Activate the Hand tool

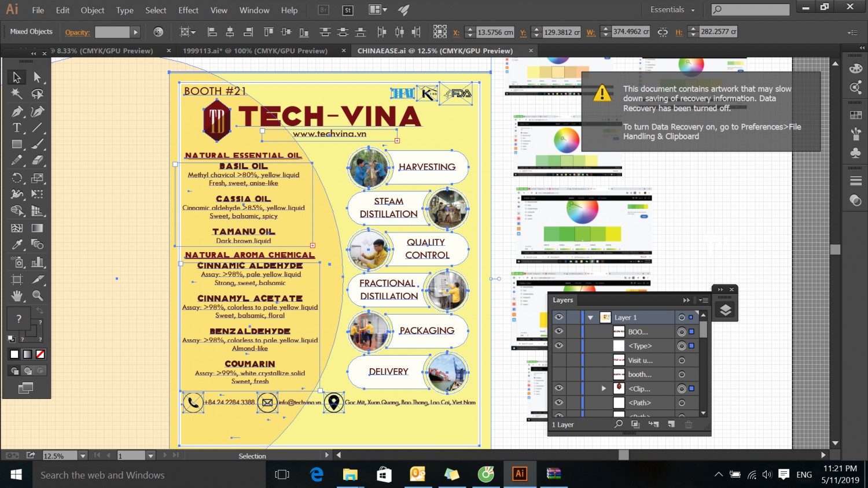17,296
